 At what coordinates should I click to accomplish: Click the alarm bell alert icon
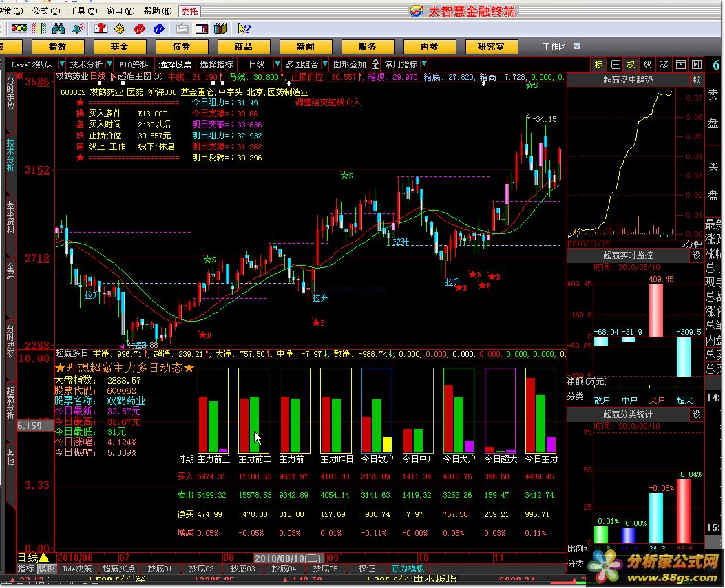pyautogui.click(x=78, y=29)
